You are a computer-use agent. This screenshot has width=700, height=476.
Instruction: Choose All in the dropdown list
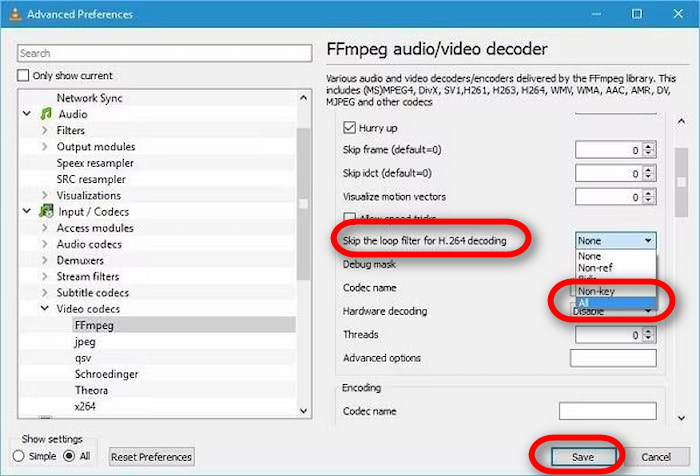pos(616,302)
